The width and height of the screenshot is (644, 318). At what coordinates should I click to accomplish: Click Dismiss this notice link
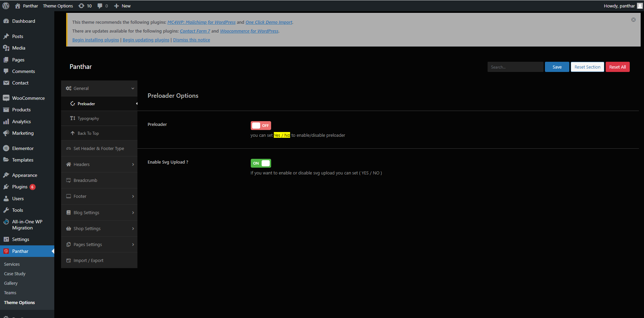click(x=191, y=40)
